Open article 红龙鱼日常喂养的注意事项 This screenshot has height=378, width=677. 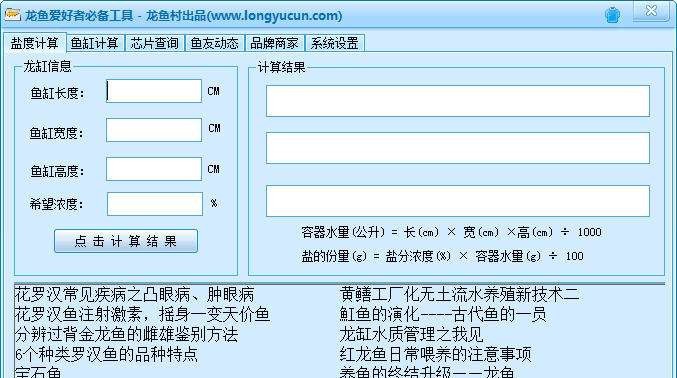[x=435, y=354]
